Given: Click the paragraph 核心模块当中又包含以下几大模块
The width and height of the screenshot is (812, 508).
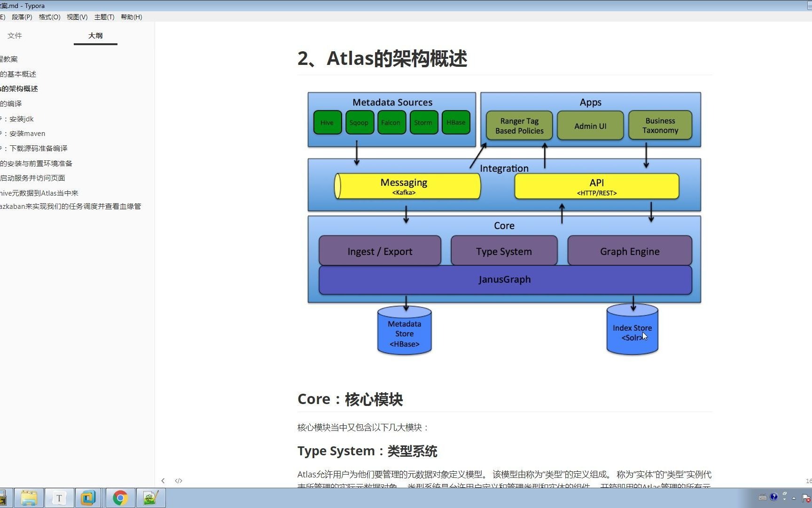Looking at the screenshot, I should pos(363,427).
